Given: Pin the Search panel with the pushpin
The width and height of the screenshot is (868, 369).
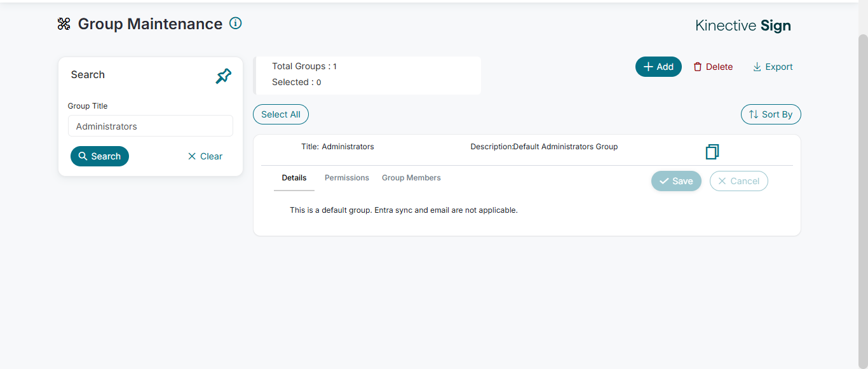Looking at the screenshot, I should coord(223,76).
